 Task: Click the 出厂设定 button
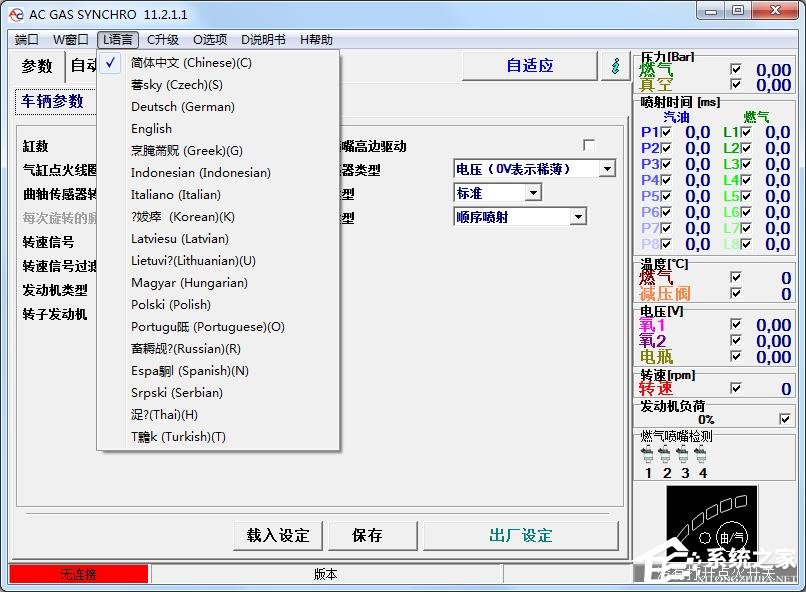[520, 535]
